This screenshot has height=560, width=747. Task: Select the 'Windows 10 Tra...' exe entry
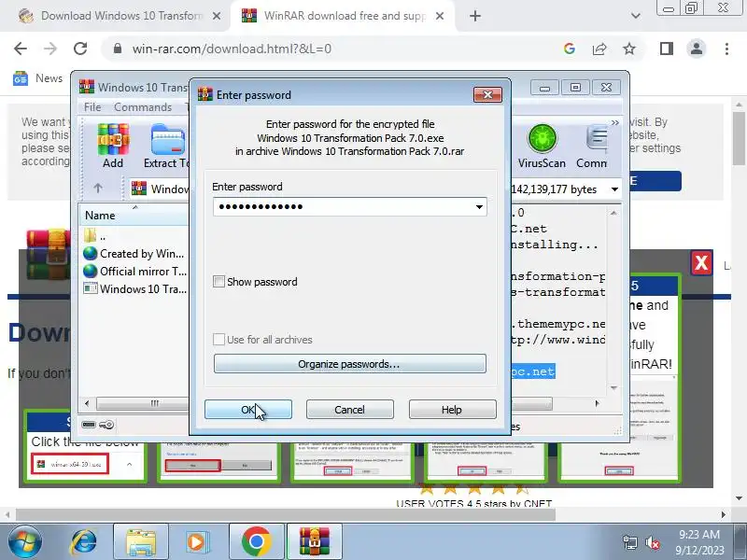coord(134,289)
